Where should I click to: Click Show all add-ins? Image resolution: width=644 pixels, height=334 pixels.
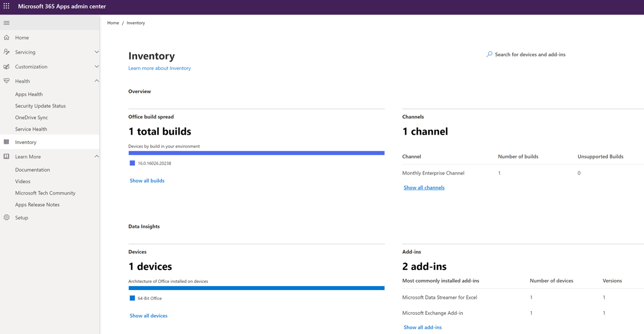pyautogui.click(x=423, y=327)
